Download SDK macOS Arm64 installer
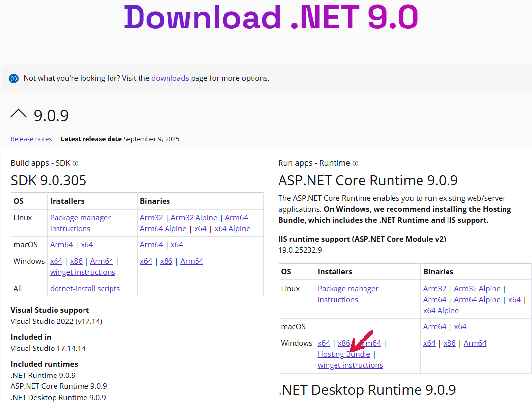This screenshot has height=403, width=532. click(61, 245)
